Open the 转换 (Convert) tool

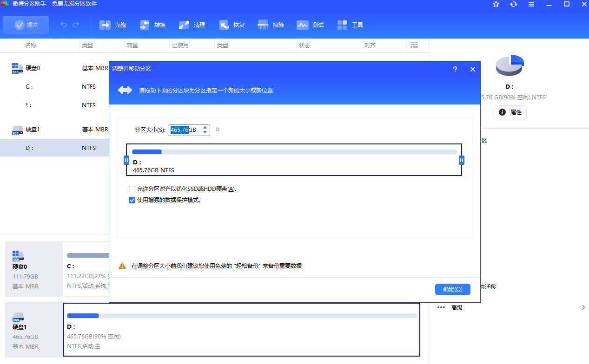(x=152, y=25)
